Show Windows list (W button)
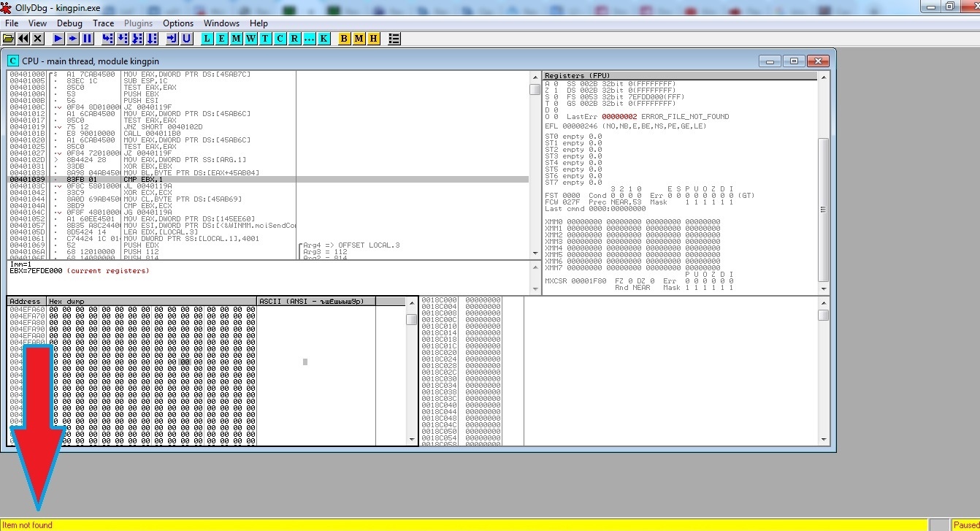 pyautogui.click(x=251, y=38)
